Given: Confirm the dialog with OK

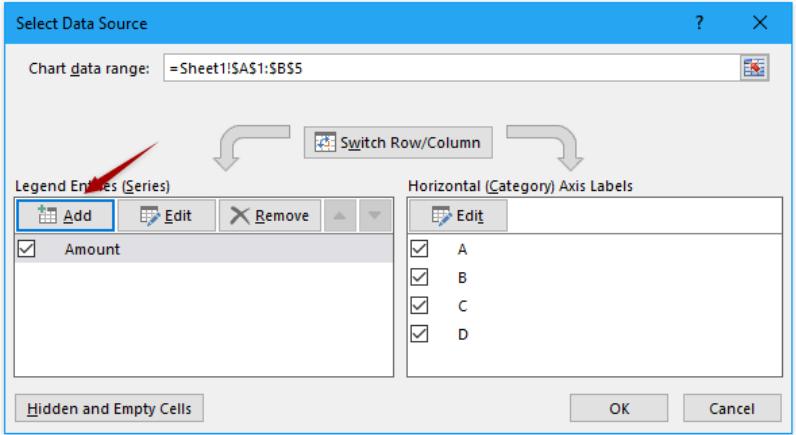Looking at the screenshot, I should [x=619, y=409].
